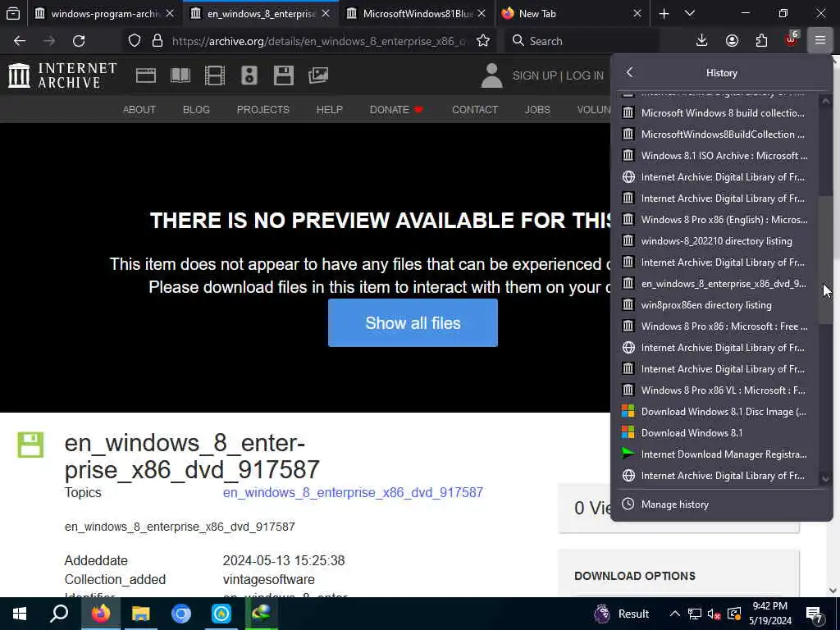Open Internet Download Manager taskbar icon
Screen dimensions: 840x630
pos(262,614)
